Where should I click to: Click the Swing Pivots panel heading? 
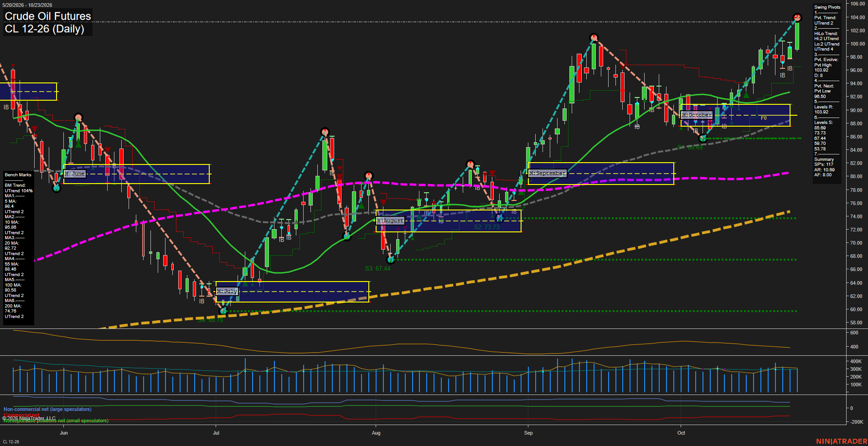[x=827, y=7]
